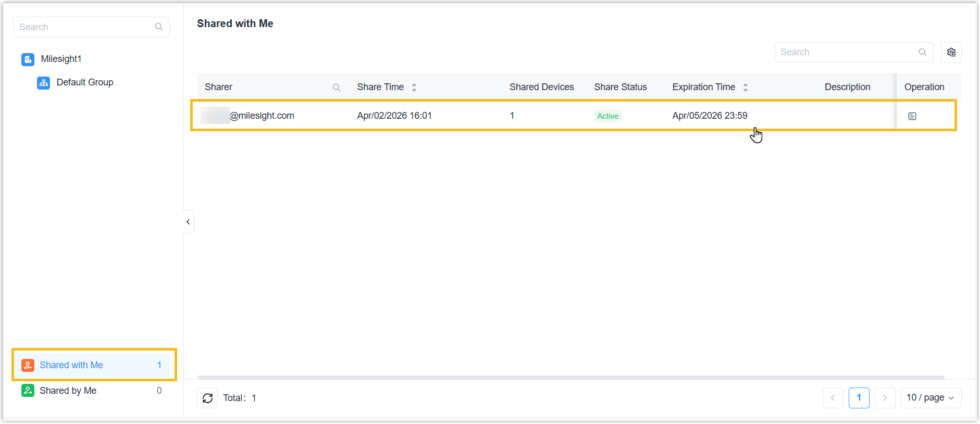
Task: Click the orange Shared with Me icon
Action: click(28, 366)
